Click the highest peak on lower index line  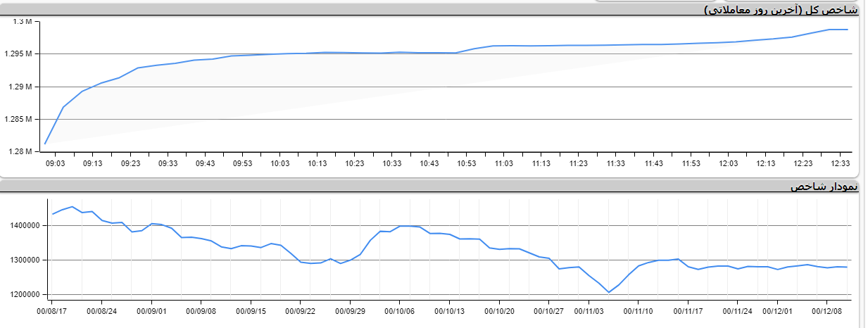(72, 207)
